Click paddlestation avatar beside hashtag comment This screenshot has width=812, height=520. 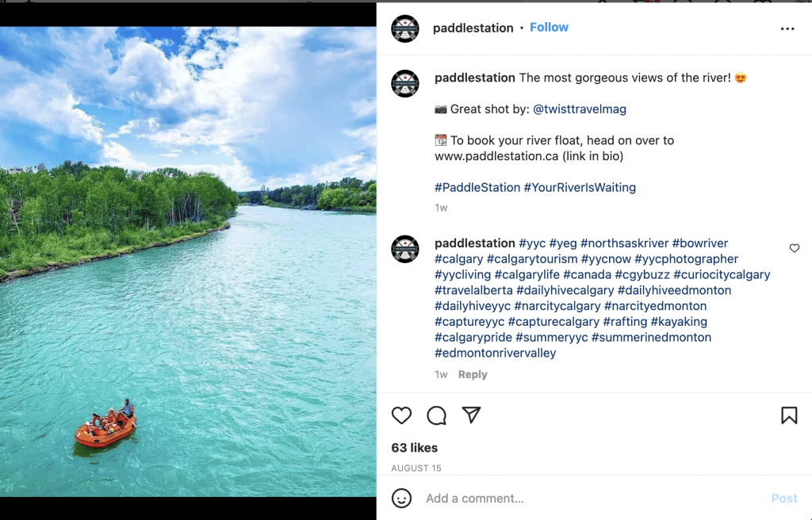pyautogui.click(x=405, y=249)
